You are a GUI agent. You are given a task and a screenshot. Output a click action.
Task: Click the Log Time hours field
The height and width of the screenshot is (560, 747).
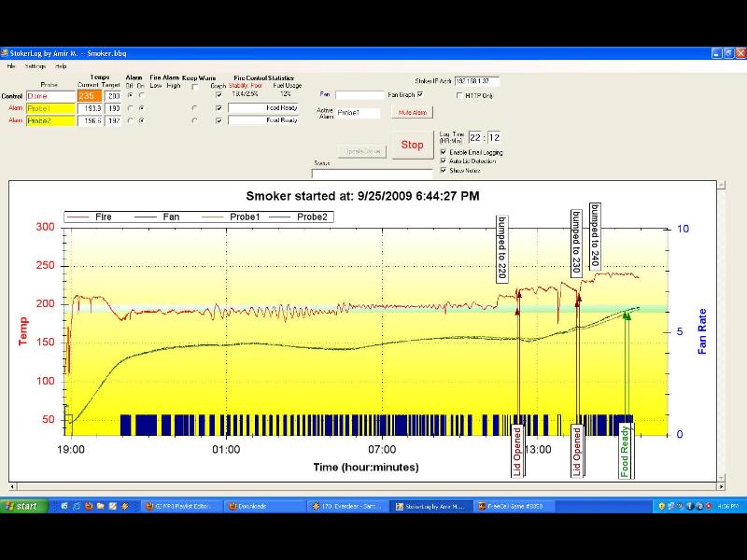coord(476,138)
